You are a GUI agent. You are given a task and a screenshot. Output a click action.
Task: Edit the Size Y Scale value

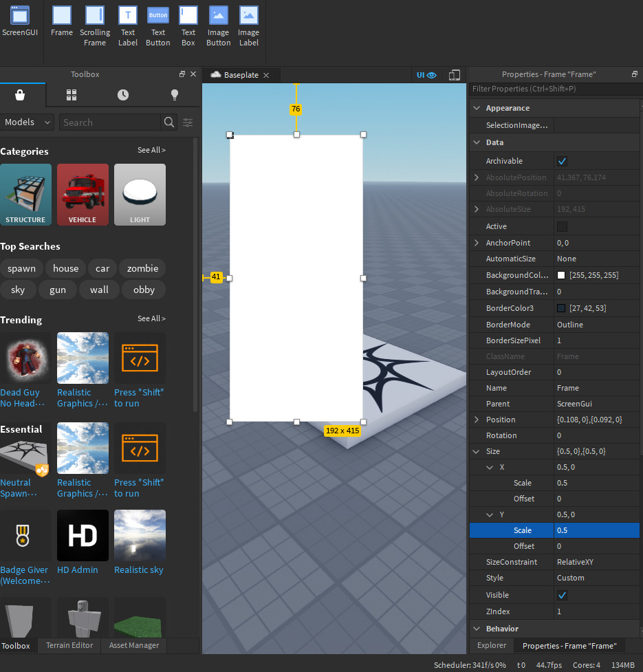(596, 530)
